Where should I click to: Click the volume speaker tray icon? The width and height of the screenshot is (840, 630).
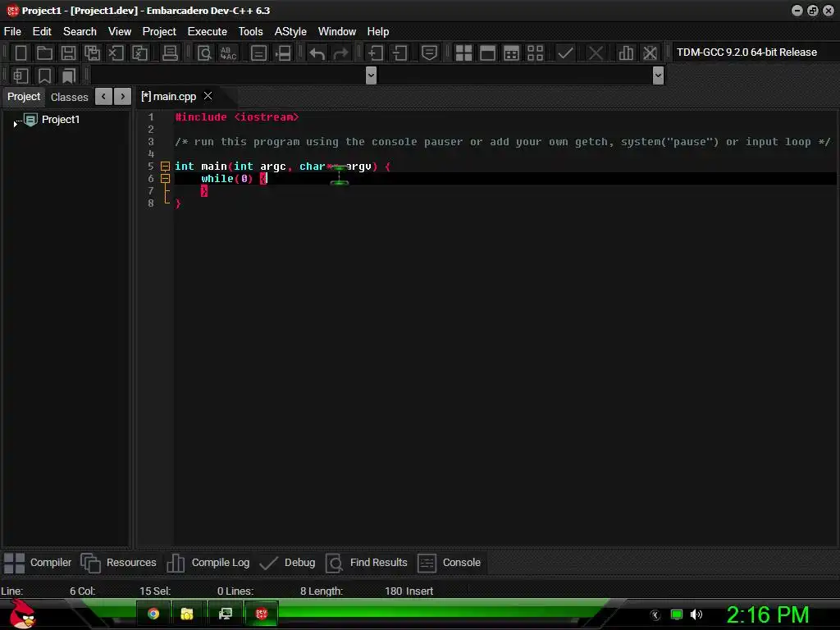pos(696,614)
